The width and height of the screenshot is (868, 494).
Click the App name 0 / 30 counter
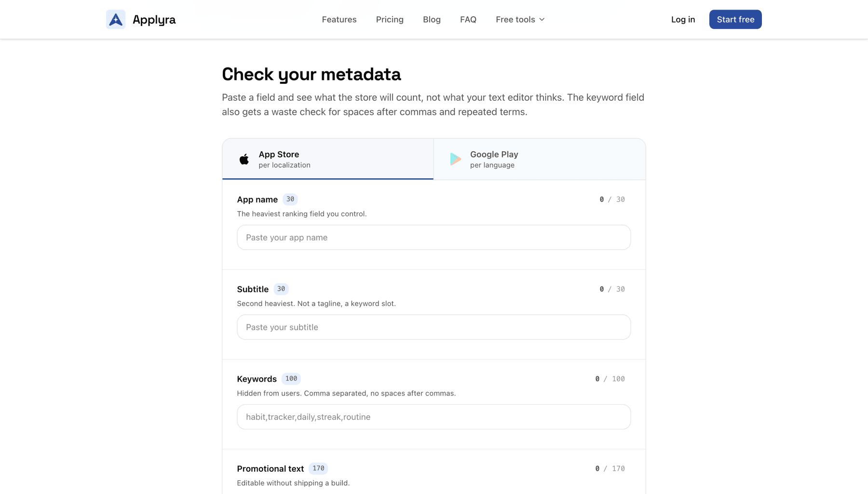pos(612,200)
